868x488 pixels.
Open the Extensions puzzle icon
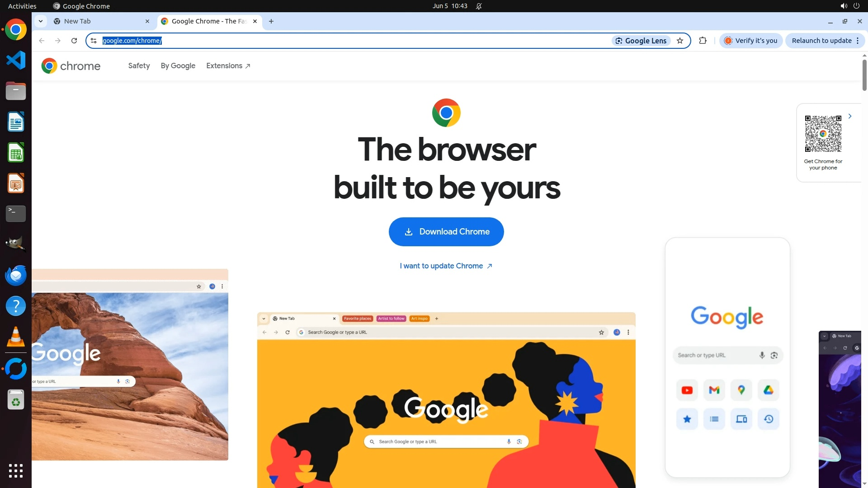(703, 41)
